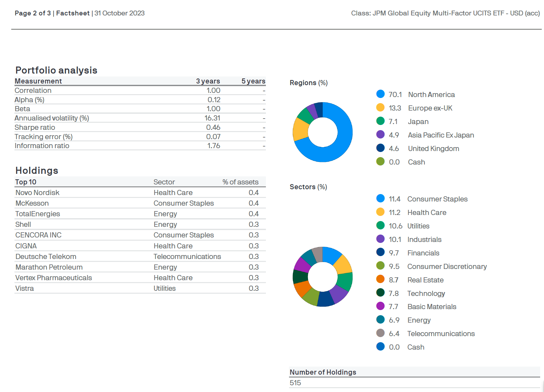Click the yellow Europe ex-UK legend dot

[x=380, y=108]
